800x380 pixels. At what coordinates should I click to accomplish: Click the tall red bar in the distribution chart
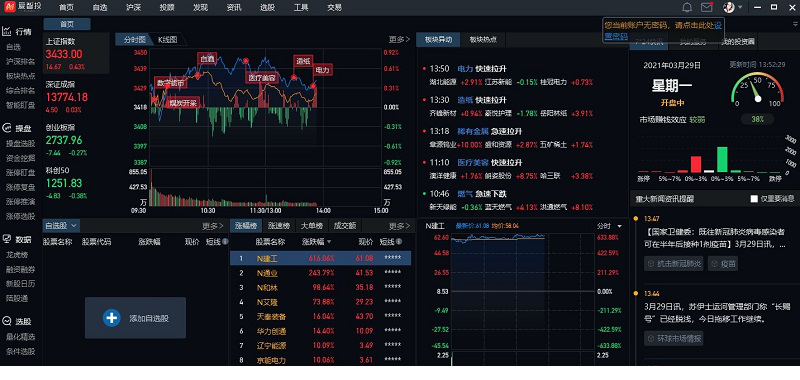(x=695, y=164)
